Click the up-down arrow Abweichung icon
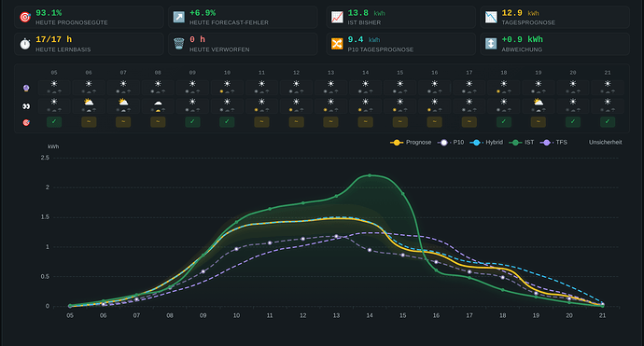 pos(491,44)
